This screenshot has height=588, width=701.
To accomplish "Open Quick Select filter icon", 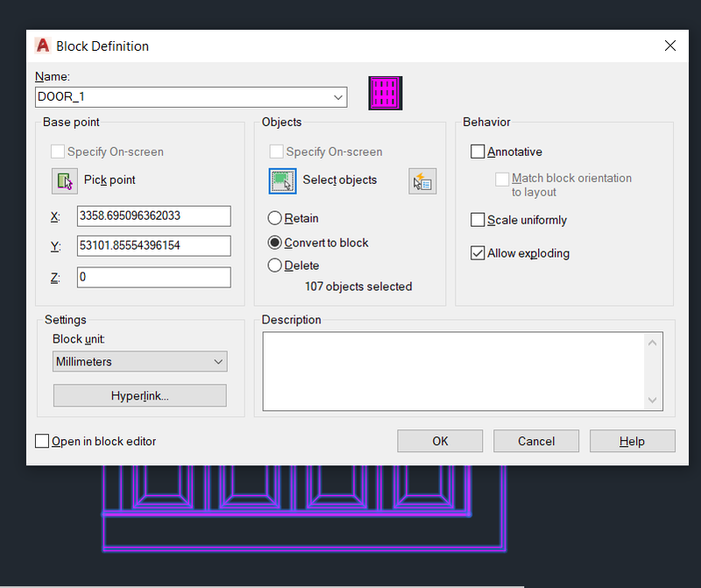I will click(422, 181).
